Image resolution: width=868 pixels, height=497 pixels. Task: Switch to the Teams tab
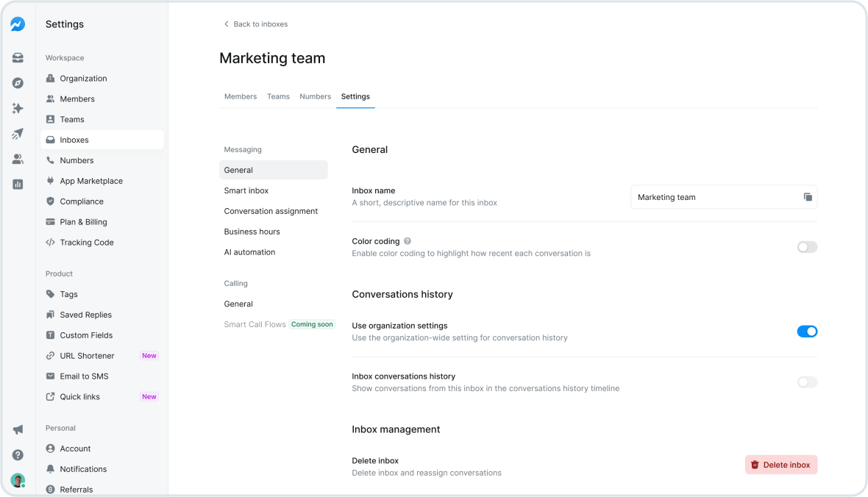coord(278,96)
